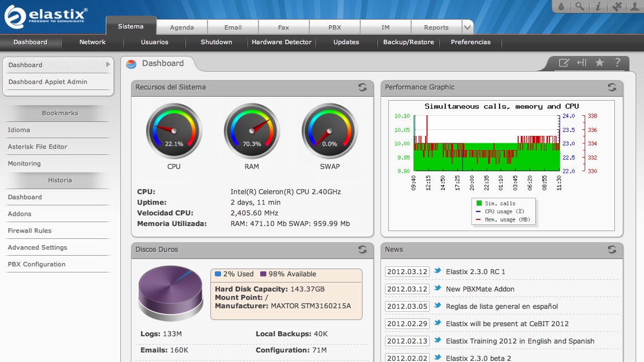
Task: Click Twitter bird next to New PBXMate Addon
Action: tap(438, 288)
